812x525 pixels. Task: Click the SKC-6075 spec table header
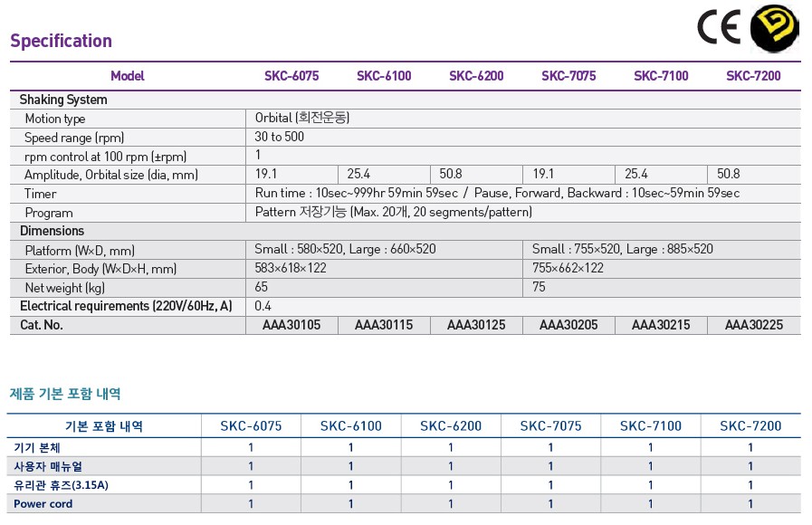click(x=291, y=76)
